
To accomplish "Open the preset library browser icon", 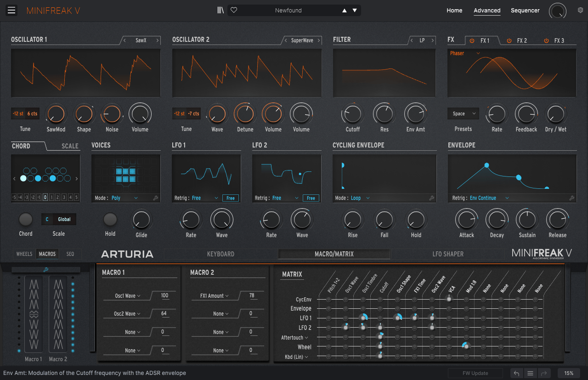I will tap(220, 10).
